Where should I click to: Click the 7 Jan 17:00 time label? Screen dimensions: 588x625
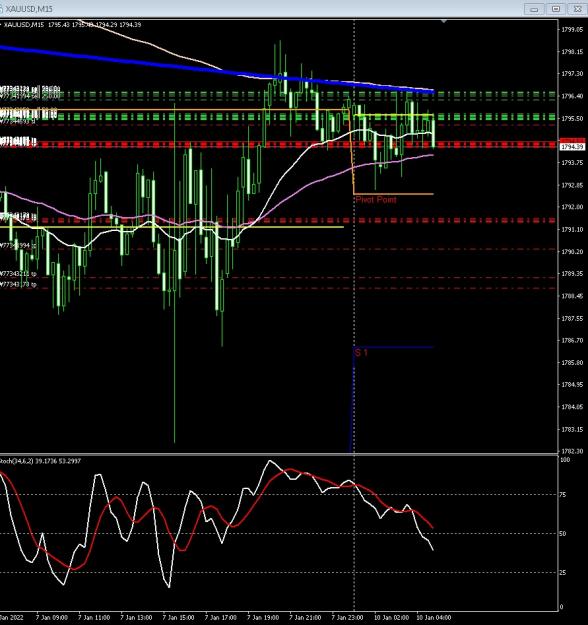(221, 618)
